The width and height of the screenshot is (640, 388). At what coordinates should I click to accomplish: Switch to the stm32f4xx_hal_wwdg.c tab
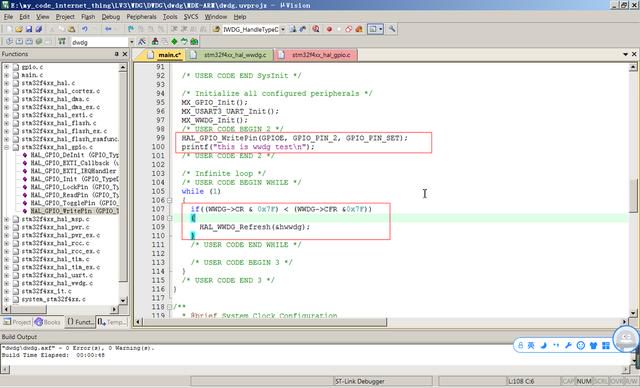231,55
